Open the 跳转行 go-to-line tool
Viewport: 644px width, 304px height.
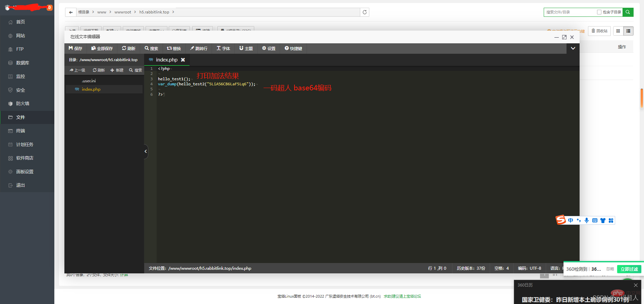click(x=199, y=48)
